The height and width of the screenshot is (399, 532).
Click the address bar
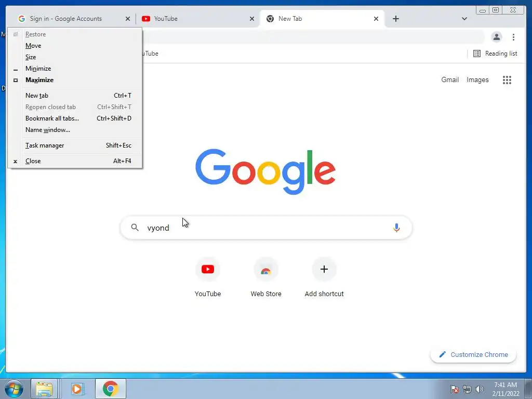tap(312, 37)
